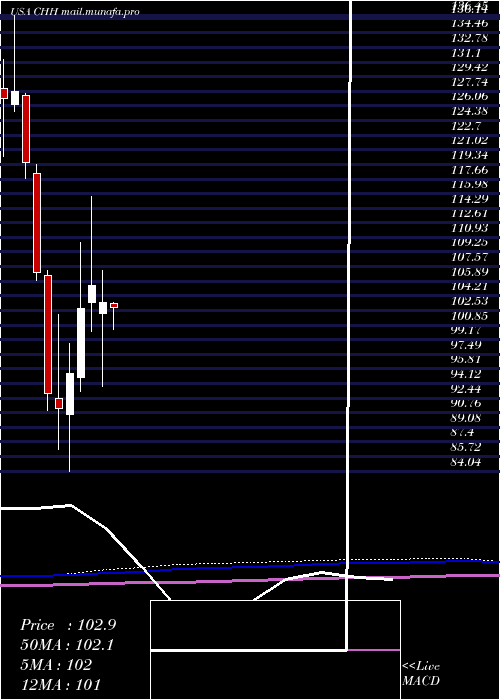
Task: Click the '12MA : 101' readout
Action: point(60,684)
